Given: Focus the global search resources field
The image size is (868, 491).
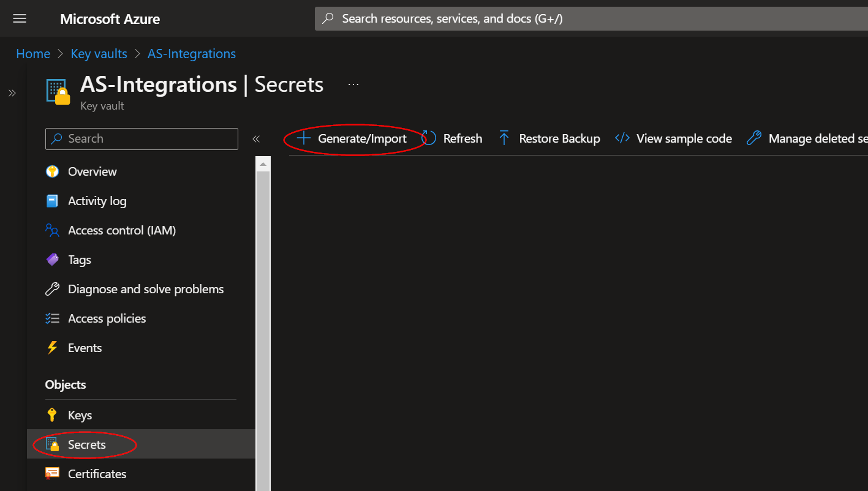Looking at the screenshot, I should pyautogui.click(x=591, y=18).
